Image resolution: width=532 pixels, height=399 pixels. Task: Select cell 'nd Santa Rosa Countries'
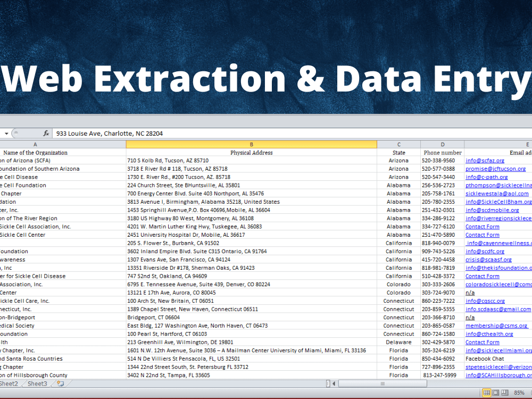tap(63, 359)
